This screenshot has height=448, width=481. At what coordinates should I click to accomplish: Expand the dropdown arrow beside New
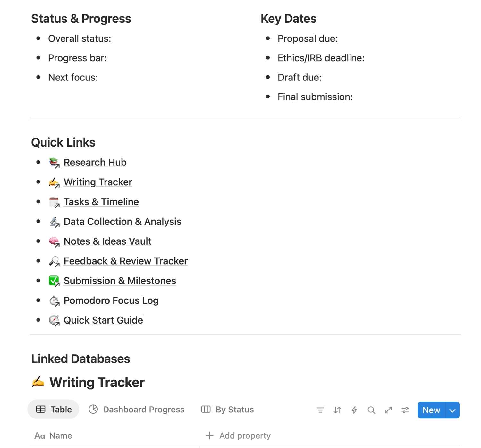452,410
